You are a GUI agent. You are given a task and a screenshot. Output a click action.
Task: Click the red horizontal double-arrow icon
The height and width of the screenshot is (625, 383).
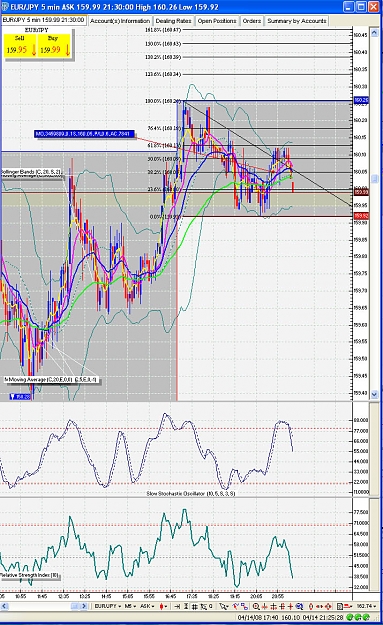319,606
